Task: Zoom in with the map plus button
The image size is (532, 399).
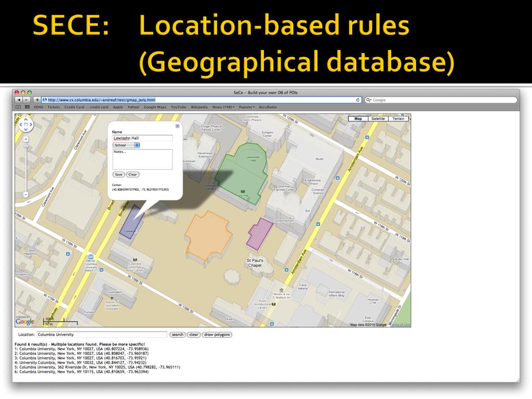Action: tap(26, 139)
